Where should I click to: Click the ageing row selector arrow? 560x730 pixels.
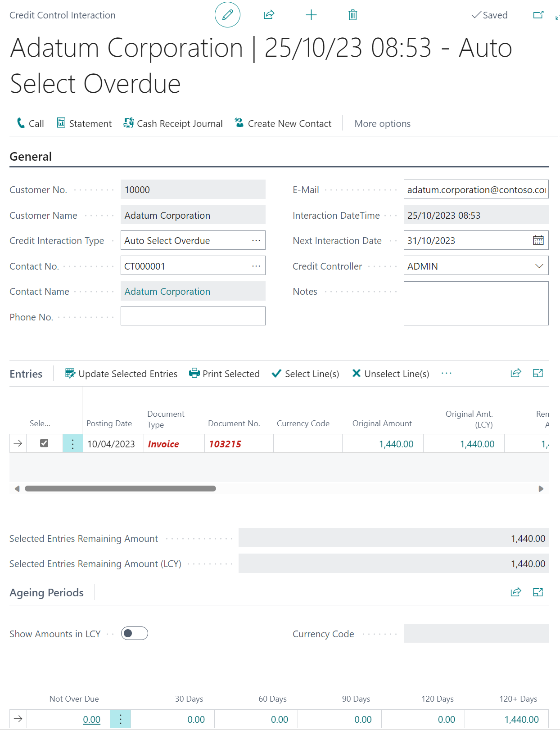click(18, 719)
